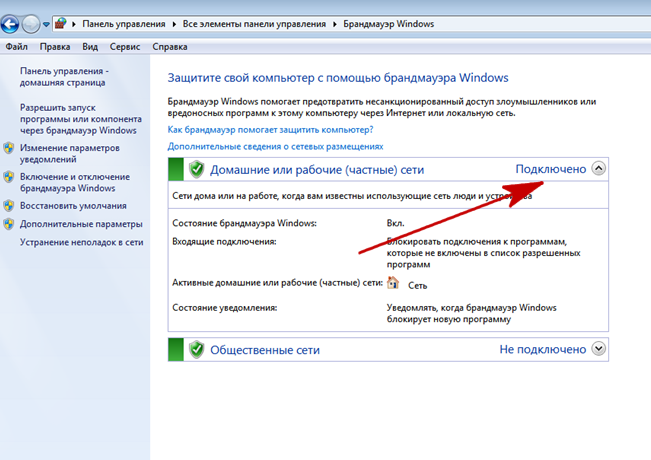This screenshot has height=460, width=651.
Task: Expand the Общественные сети section chevron
Action: pos(599,349)
